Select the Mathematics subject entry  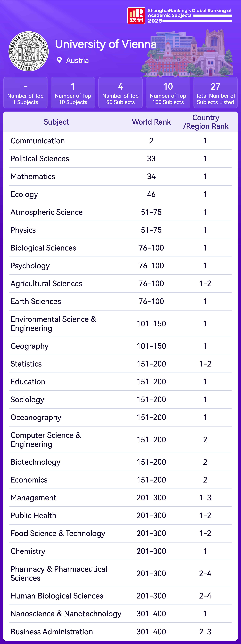tap(33, 176)
